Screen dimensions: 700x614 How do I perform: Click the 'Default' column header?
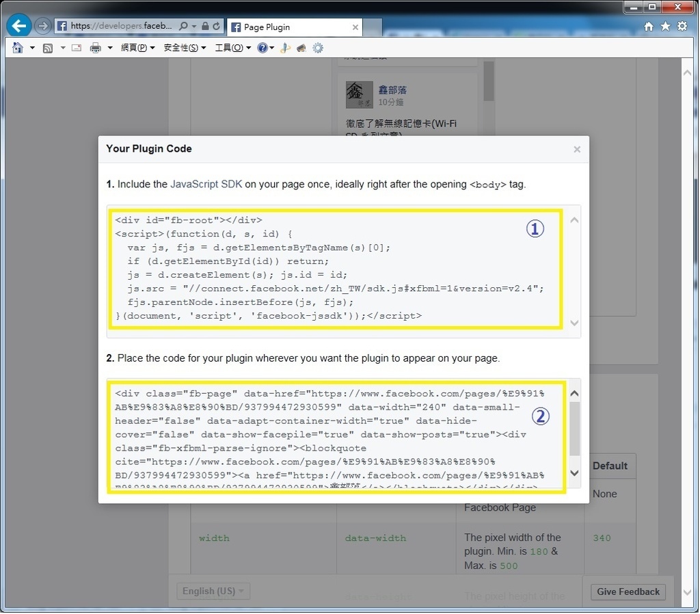pos(610,466)
